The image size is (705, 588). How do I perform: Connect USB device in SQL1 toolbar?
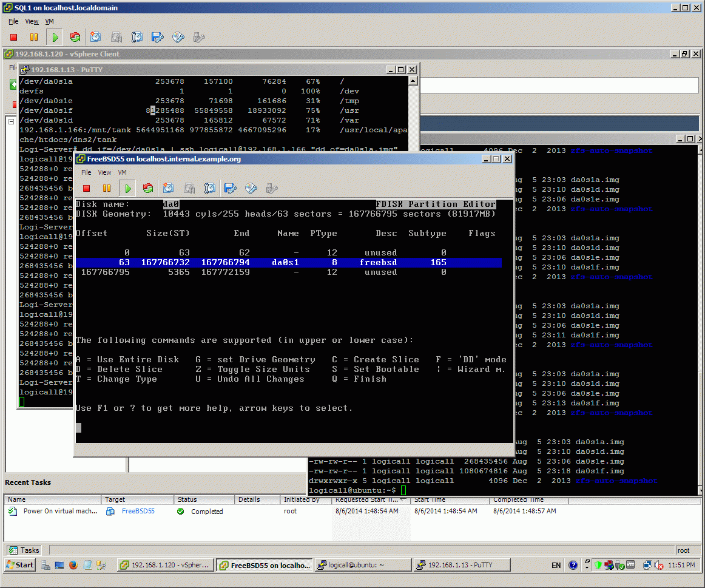click(x=199, y=37)
